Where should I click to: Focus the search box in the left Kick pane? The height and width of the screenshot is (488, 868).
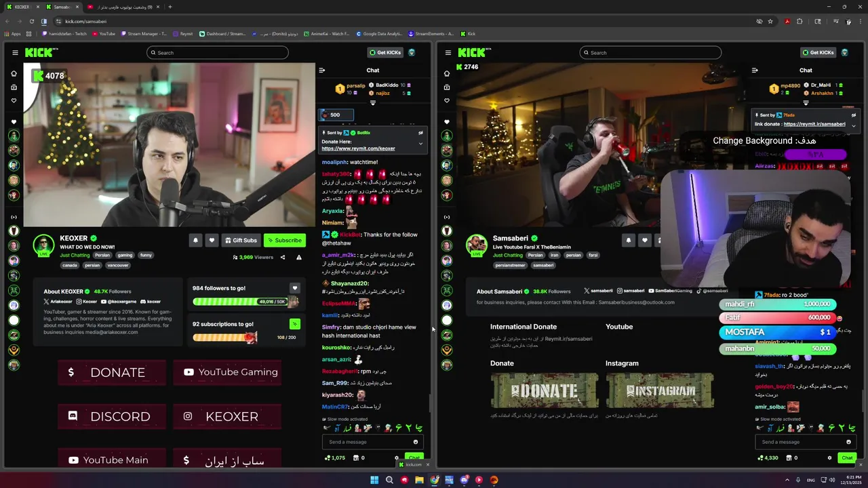(x=218, y=52)
